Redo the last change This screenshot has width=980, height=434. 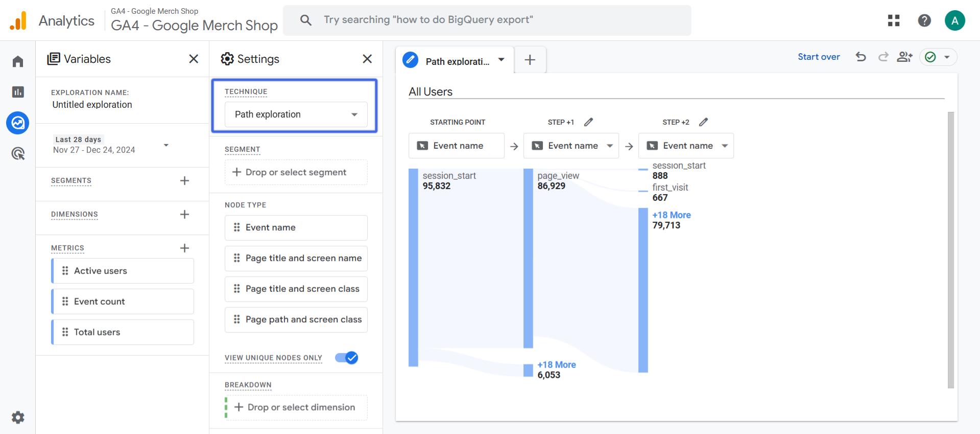click(883, 57)
